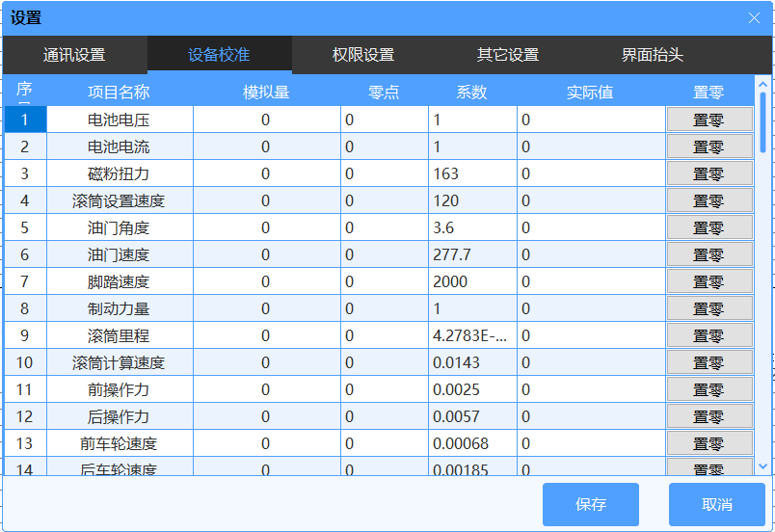Select row number 1 header cell
The image size is (775, 532).
[25, 120]
